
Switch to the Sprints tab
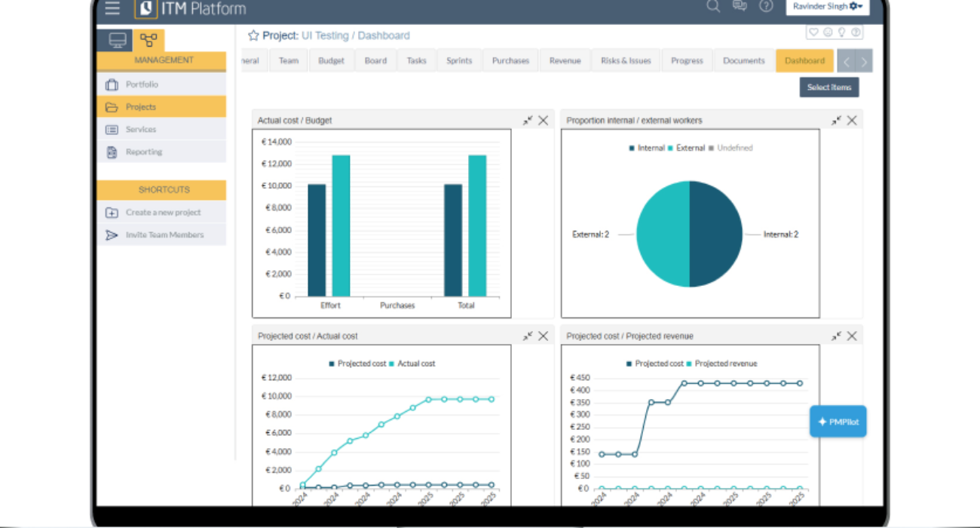tap(458, 60)
